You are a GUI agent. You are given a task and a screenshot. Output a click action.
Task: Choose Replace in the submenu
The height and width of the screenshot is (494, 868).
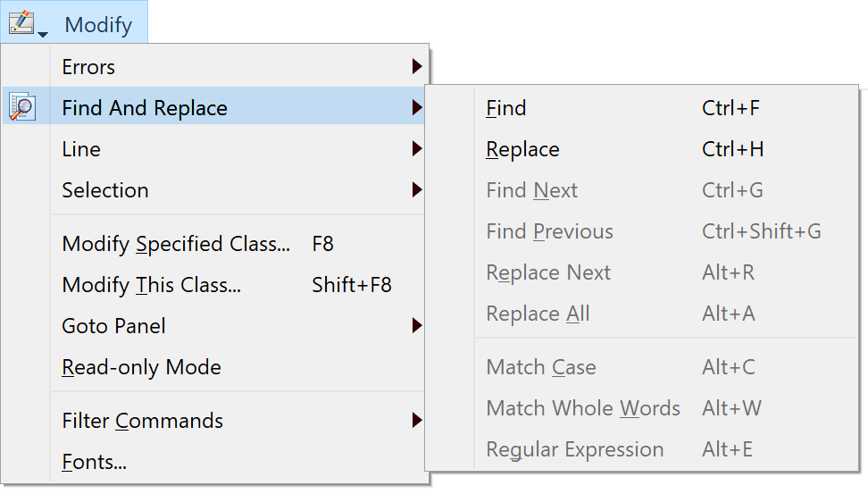[666, 149]
